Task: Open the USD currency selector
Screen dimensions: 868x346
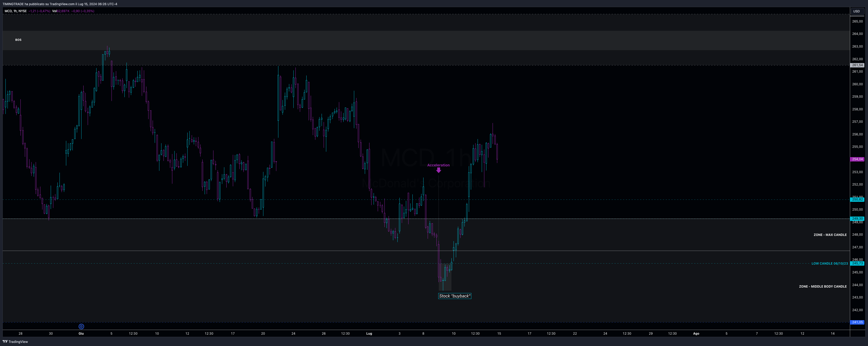Action: point(856,11)
